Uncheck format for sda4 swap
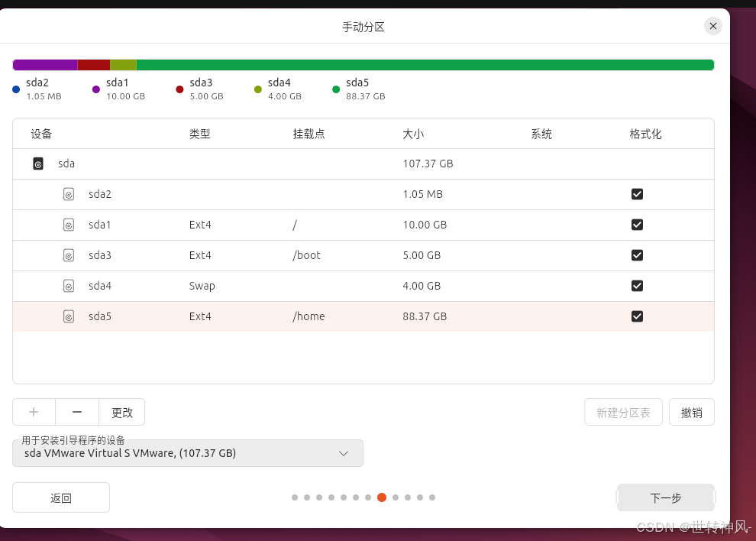Viewport: 756px width, 541px height. pos(637,286)
